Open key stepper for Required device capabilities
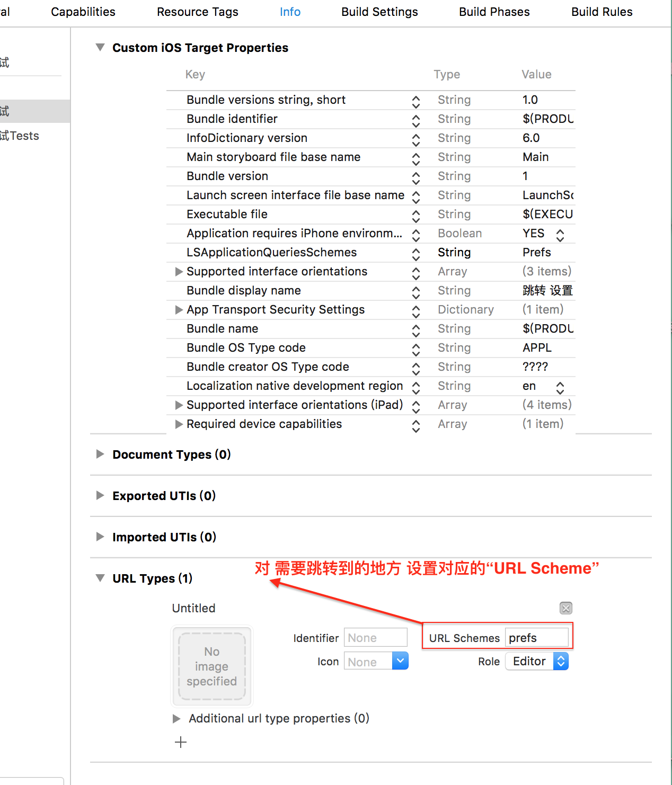 coord(416,426)
